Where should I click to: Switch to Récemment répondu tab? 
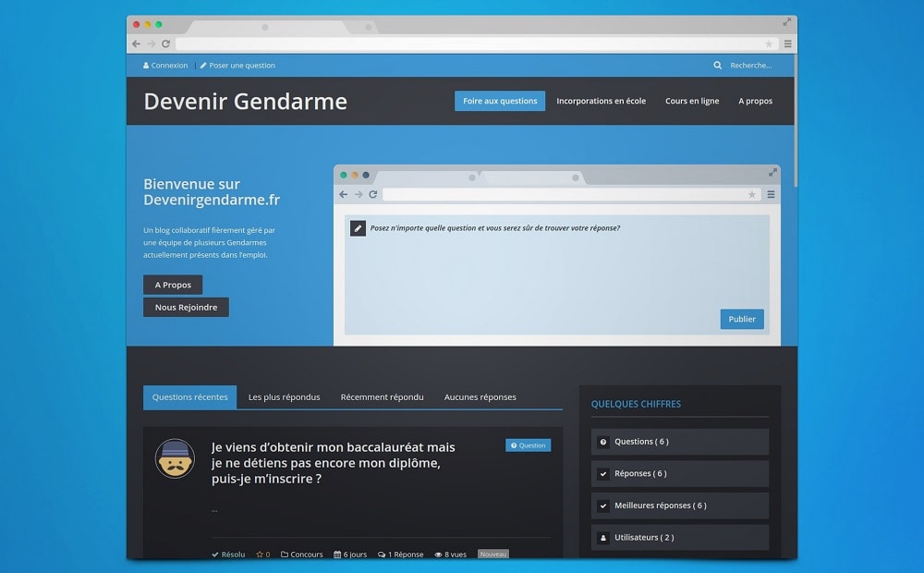coord(382,396)
